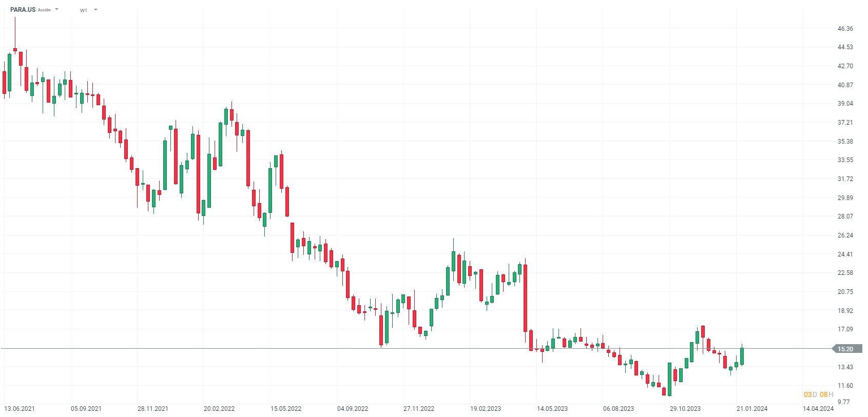Select the Acción instrument type label
Image resolution: width=868 pixels, height=417 pixels.
[x=45, y=10]
